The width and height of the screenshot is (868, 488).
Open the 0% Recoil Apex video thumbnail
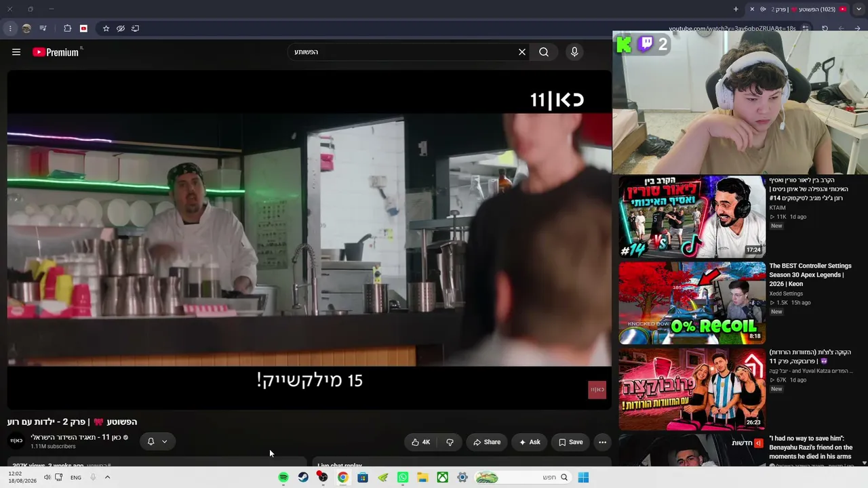tap(692, 303)
